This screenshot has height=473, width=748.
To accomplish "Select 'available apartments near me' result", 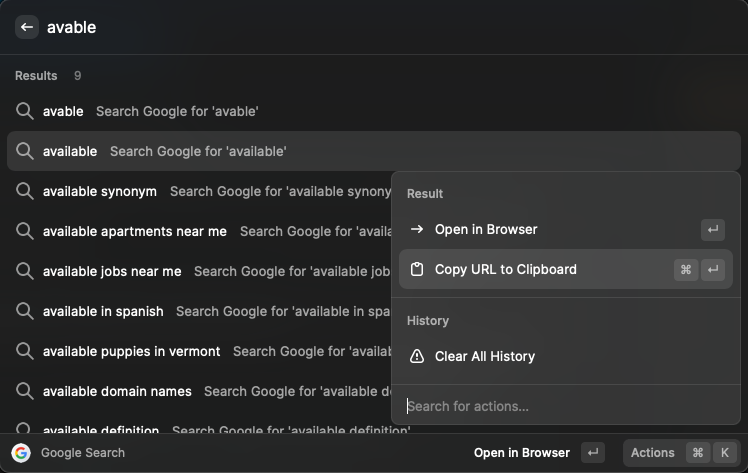I will [x=199, y=231].
